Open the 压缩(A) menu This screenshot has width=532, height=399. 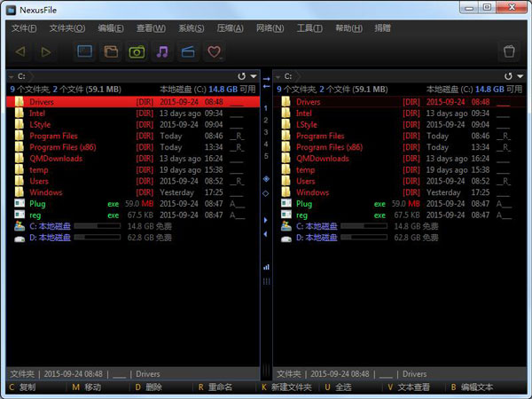click(x=230, y=28)
